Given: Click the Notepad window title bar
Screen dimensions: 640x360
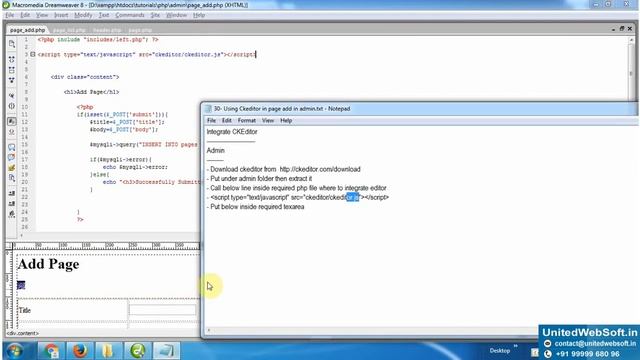Looking at the screenshot, I should coord(420,109).
